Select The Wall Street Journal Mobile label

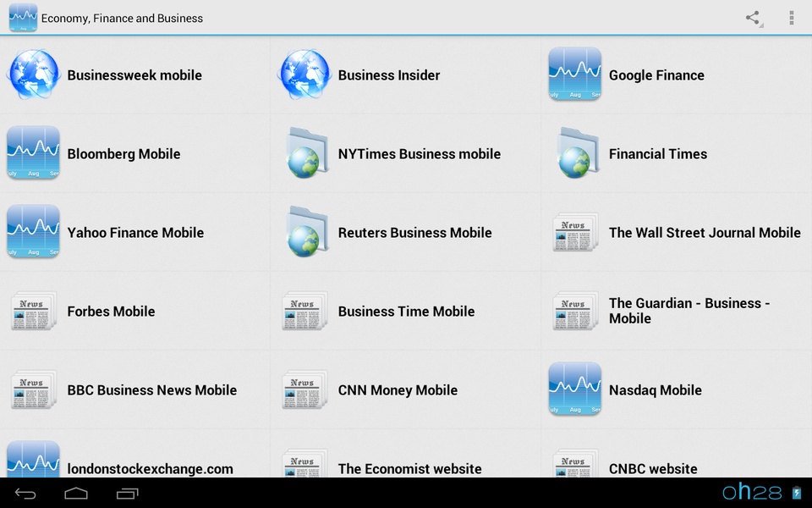tap(705, 233)
